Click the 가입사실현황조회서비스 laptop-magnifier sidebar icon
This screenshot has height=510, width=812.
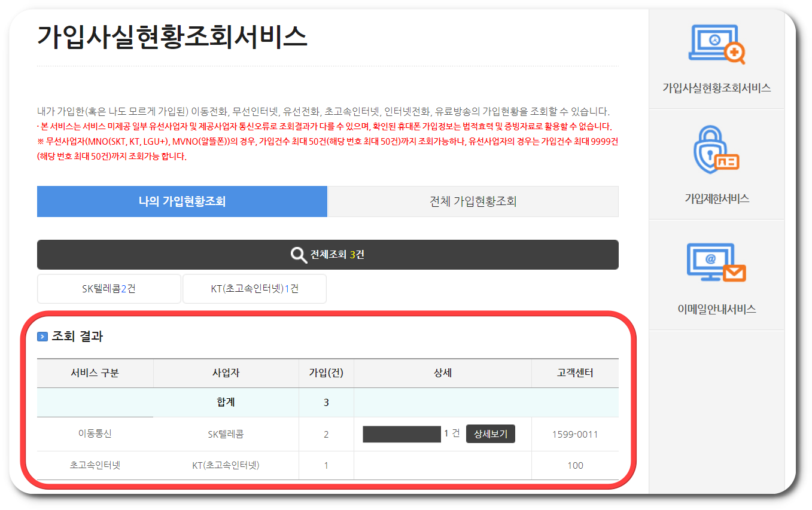click(716, 45)
